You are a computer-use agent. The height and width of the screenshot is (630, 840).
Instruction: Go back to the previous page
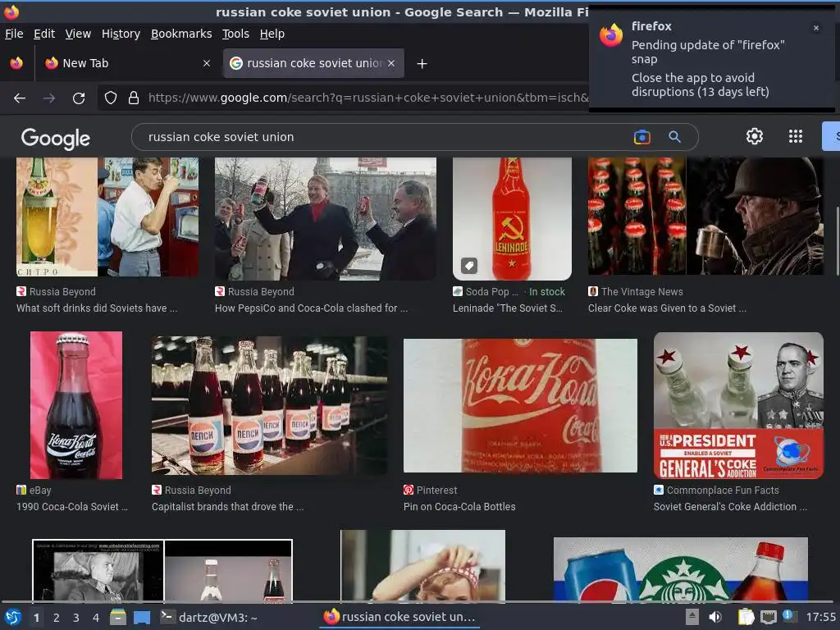tap(20, 98)
